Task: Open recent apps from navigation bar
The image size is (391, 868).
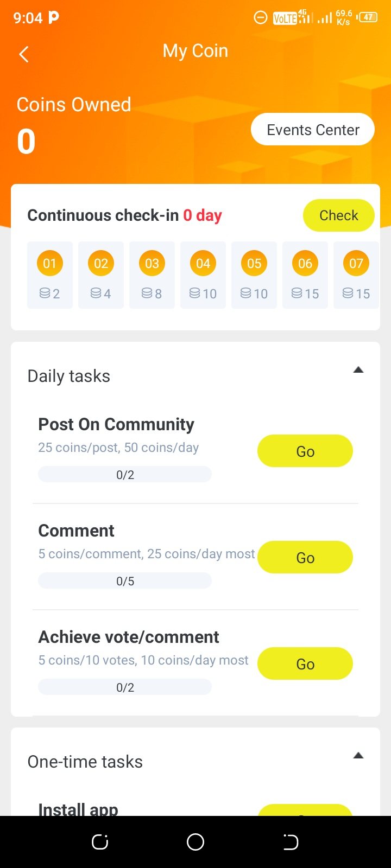Action: (100, 842)
